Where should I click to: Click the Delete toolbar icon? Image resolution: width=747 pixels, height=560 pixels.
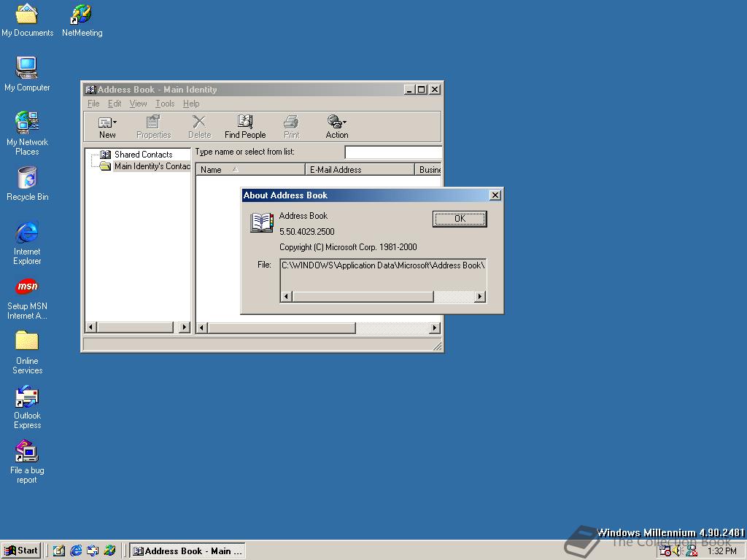pos(199,127)
